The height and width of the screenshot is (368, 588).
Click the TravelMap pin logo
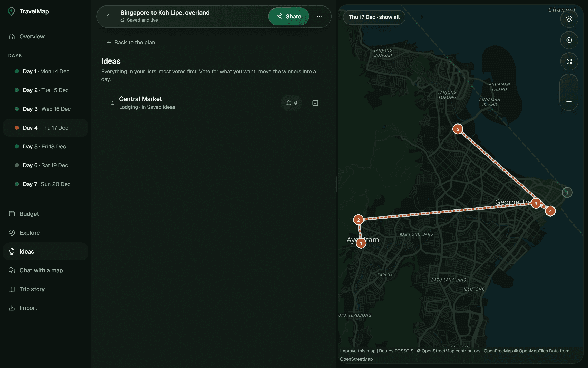(11, 11)
